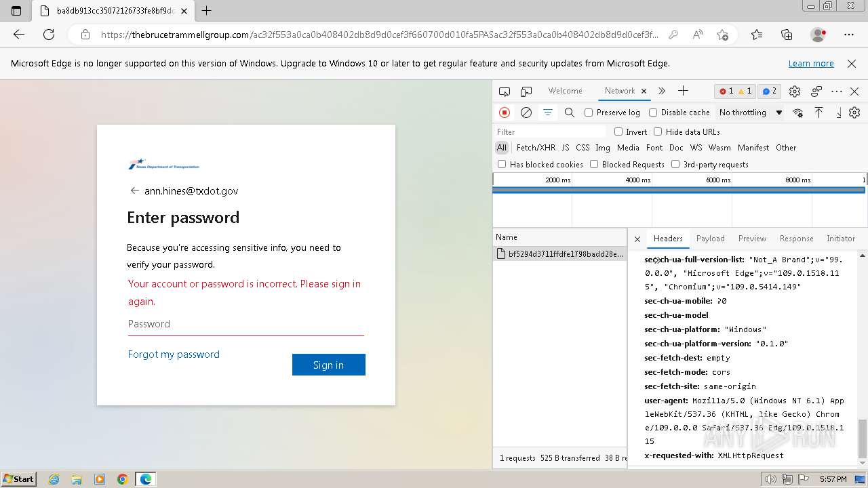
Task: Open the Favorites list
Action: pyautogui.click(x=757, y=35)
